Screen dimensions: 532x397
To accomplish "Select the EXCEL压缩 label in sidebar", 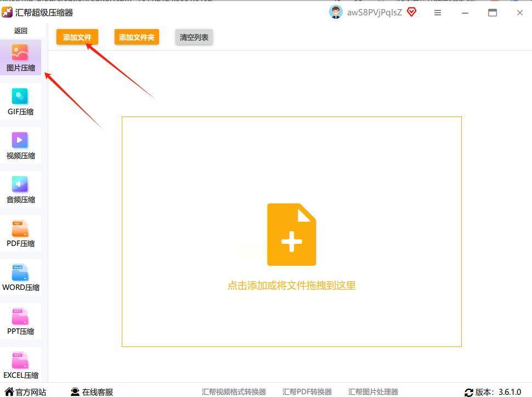I will (21, 375).
